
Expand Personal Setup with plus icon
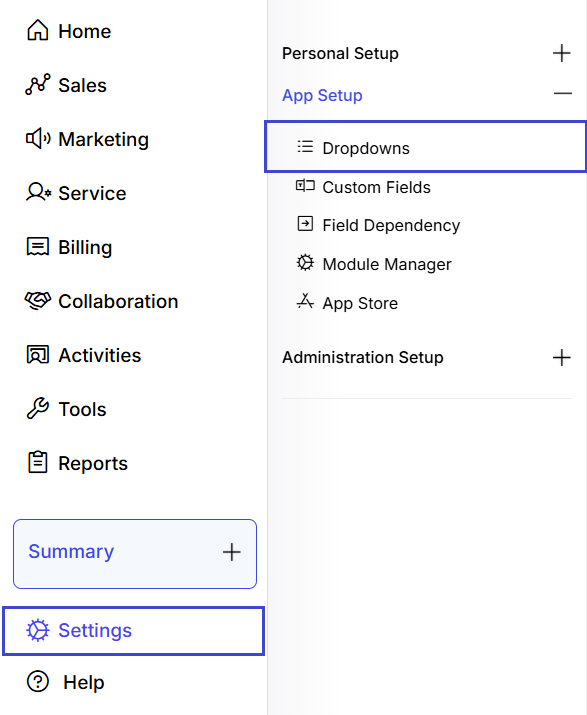click(x=562, y=53)
